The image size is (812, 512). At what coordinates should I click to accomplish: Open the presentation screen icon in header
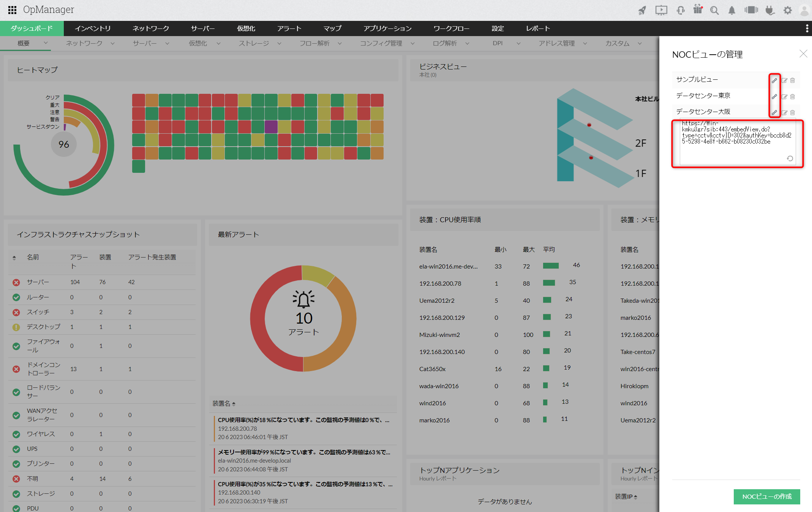(x=661, y=10)
